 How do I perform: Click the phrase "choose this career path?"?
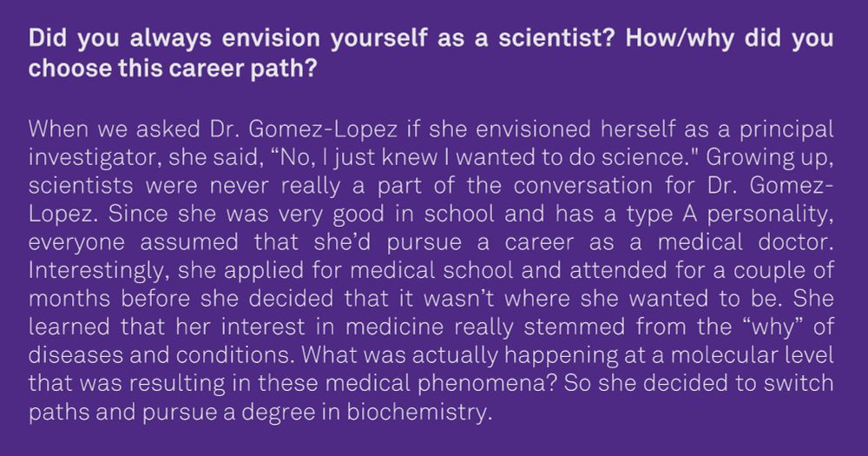173,68
